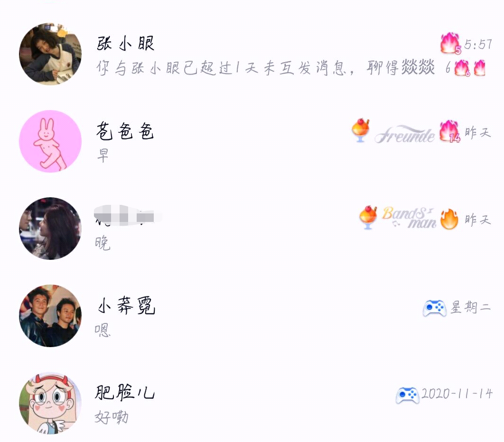This screenshot has width=504, height=442.
Task: Tap the pink flame icon numbered 5
Action: (451, 43)
